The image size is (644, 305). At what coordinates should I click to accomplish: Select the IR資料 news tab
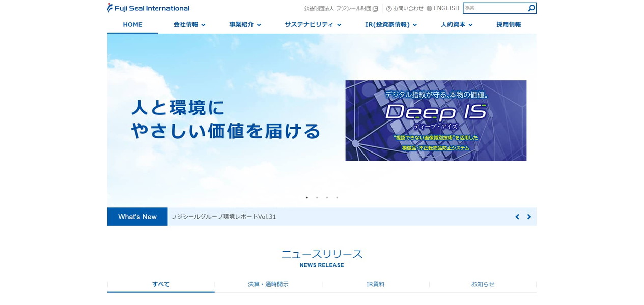coord(376,284)
